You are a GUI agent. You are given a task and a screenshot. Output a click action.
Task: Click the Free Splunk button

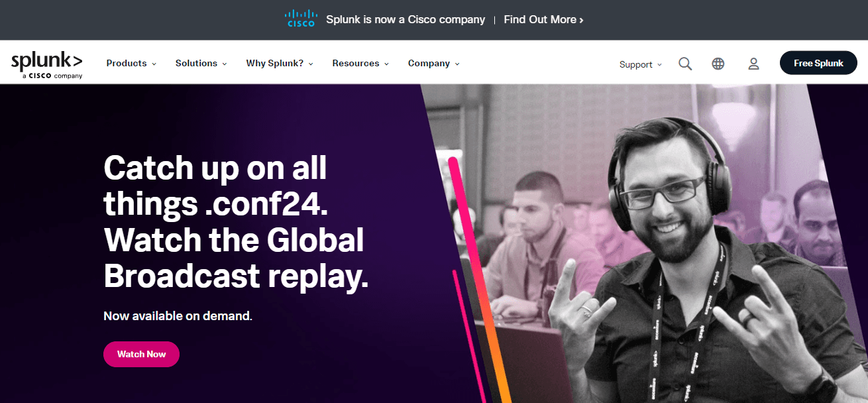(818, 63)
